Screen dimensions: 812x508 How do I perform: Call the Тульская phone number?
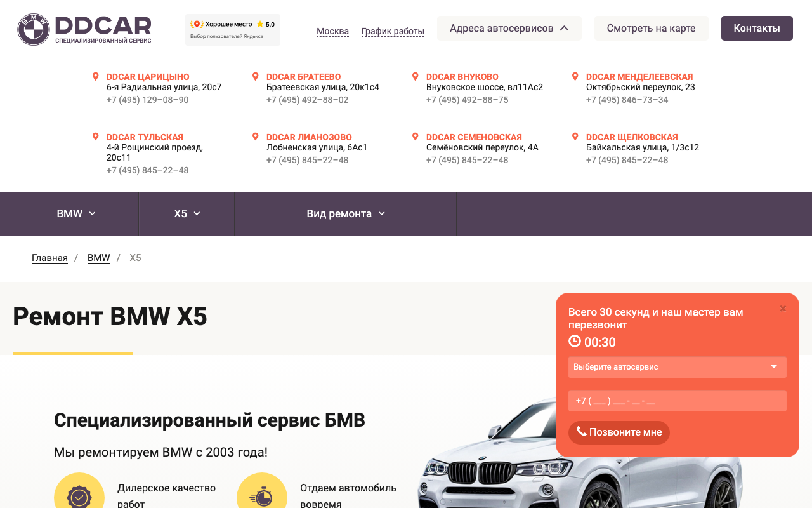click(147, 170)
